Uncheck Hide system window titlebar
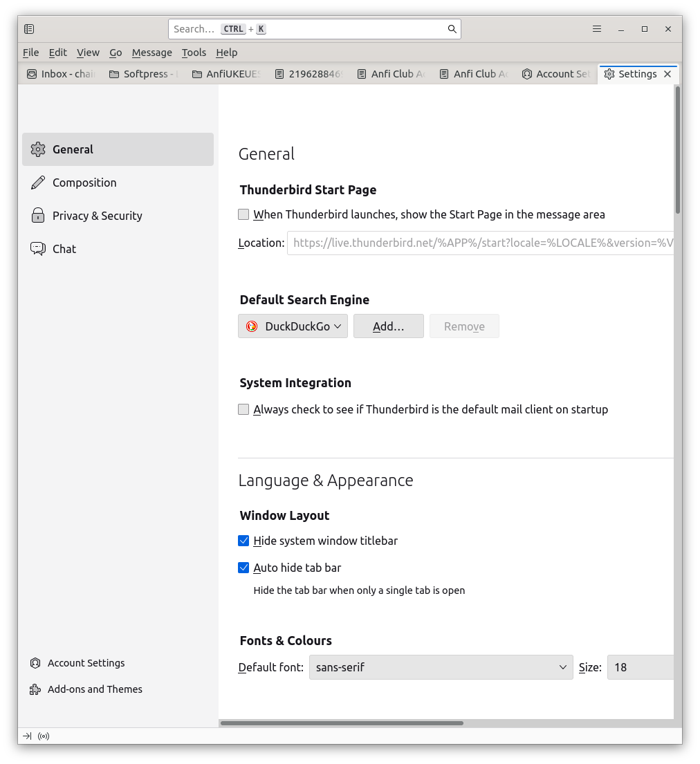 [x=243, y=541]
